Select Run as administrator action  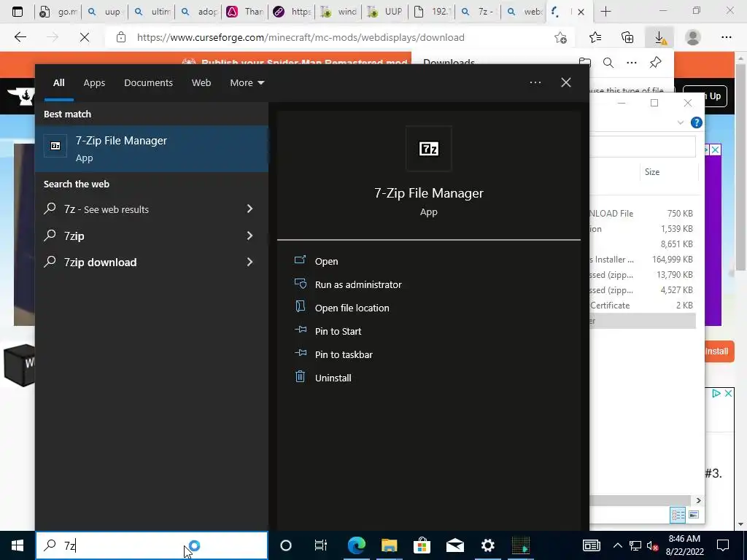[x=357, y=284]
